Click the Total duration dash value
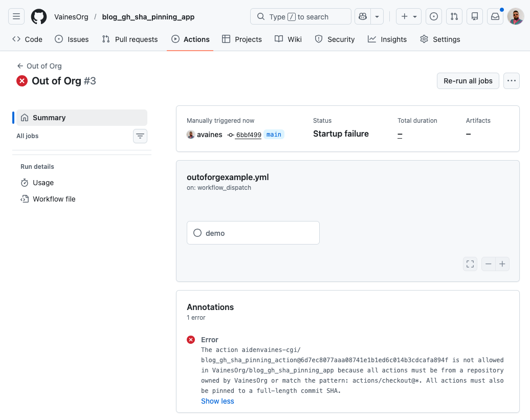The height and width of the screenshot is (420, 530). (400, 135)
